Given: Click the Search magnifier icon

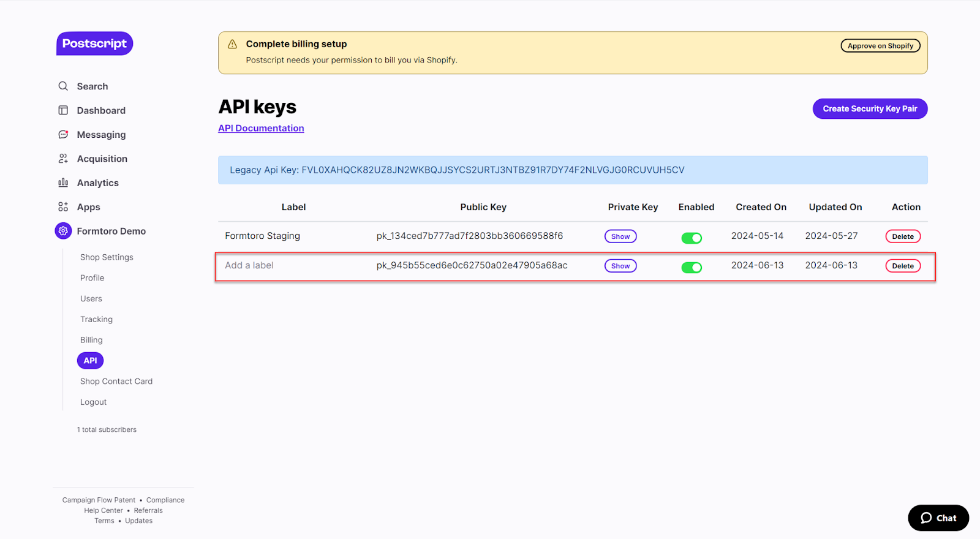Looking at the screenshot, I should tap(63, 86).
